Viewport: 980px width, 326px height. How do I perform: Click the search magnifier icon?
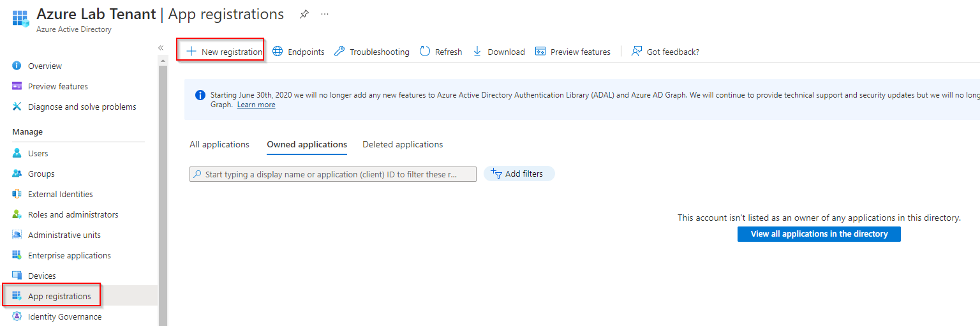[x=198, y=174]
